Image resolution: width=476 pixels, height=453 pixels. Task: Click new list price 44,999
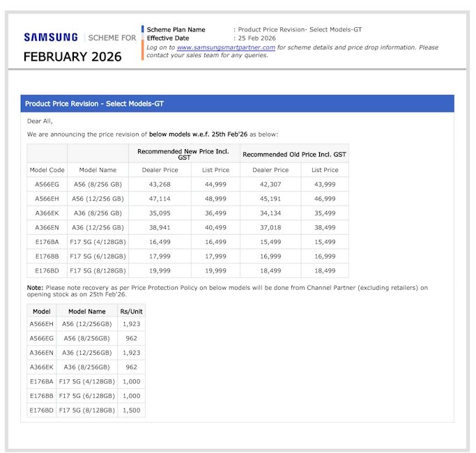215,184
